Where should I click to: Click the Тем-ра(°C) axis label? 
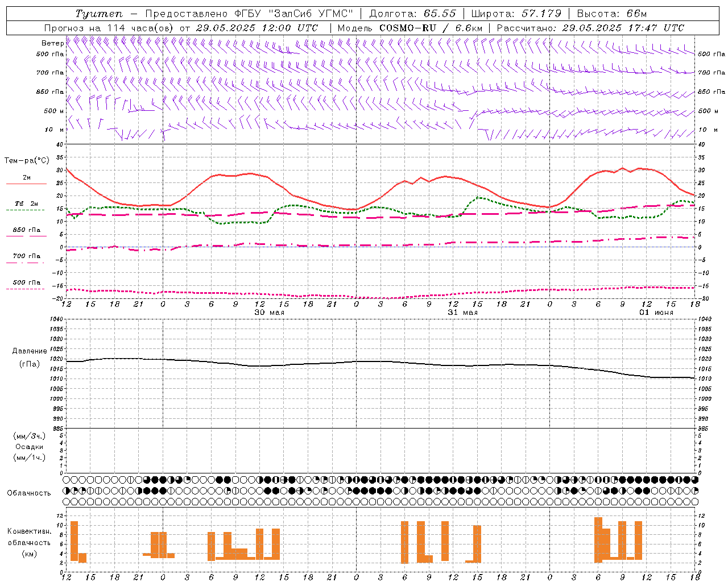pos(27,161)
